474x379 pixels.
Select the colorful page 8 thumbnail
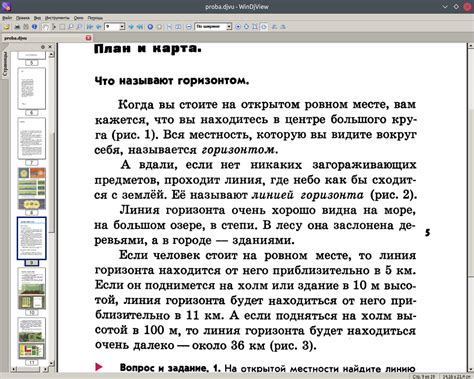(x=32, y=188)
